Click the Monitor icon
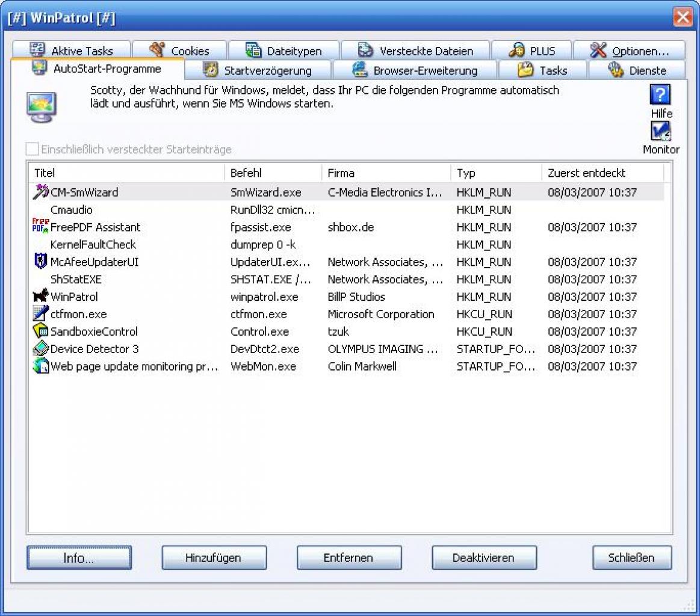Viewport: 700px width, 616px height. click(x=660, y=131)
